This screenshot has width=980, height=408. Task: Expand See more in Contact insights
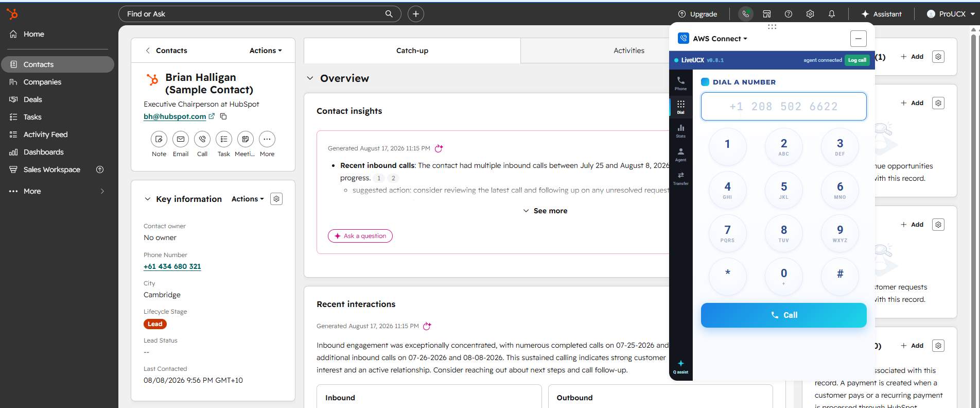point(545,211)
